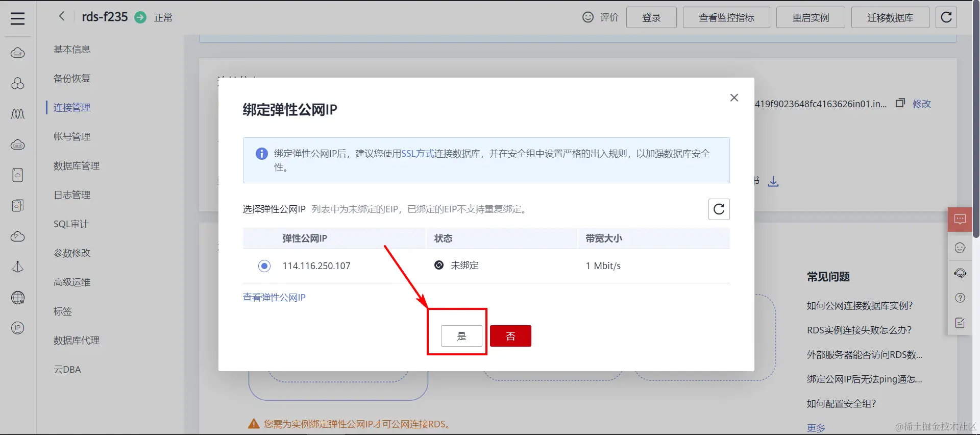Image resolution: width=980 pixels, height=435 pixels.
Task: Click the globe network icon in left sidebar
Action: point(18,298)
